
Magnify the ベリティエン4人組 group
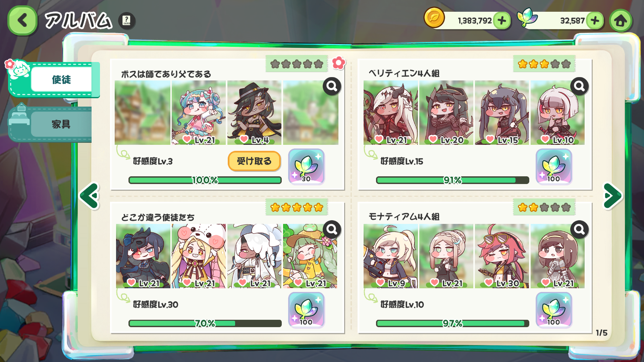(580, 86)
